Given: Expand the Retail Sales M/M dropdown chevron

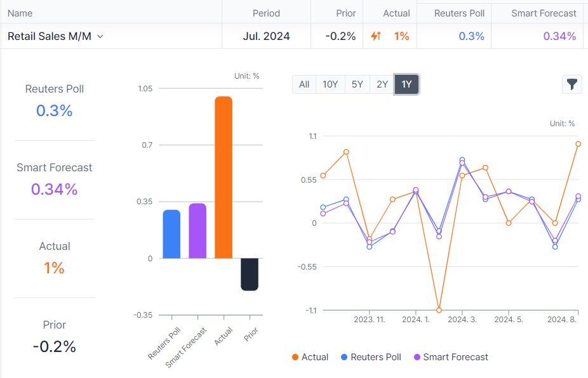Looking at the screenshot, I should (x=100, y=37).
